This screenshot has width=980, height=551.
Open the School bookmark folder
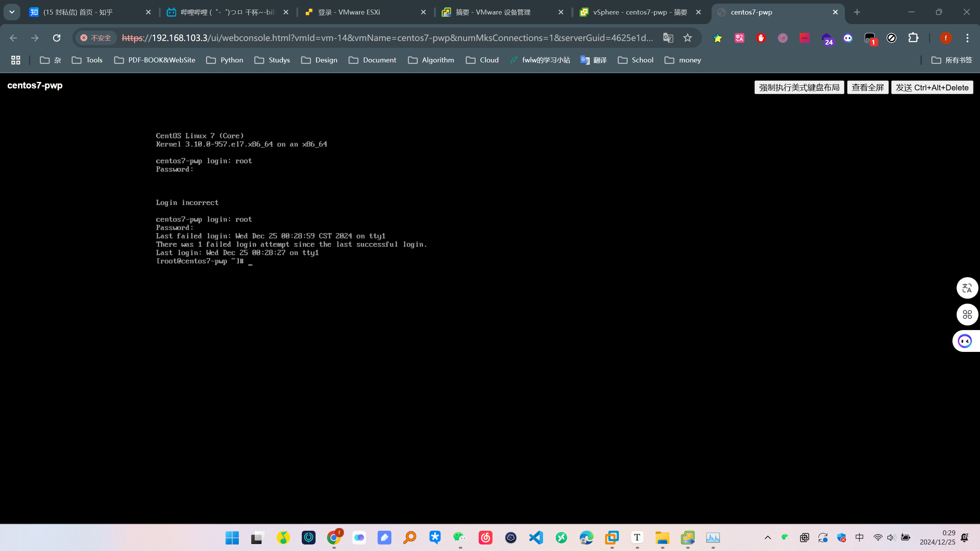click(636, 60)
